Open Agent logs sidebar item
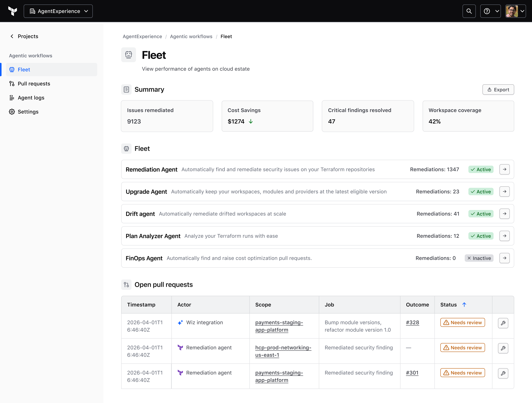 pyautogui.click(x=31, y=97)
